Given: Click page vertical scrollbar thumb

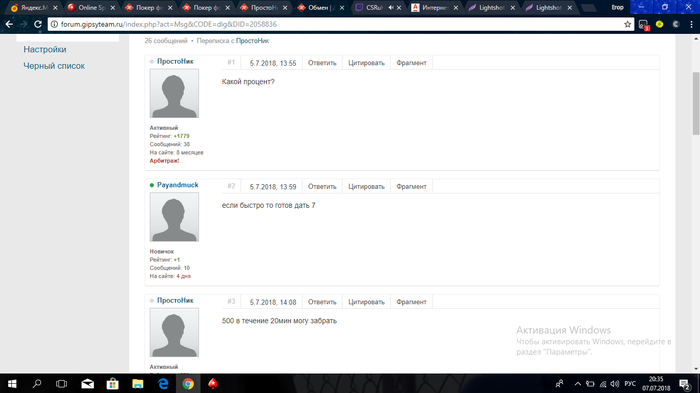Looking at the screenshot, I should 696,103.
